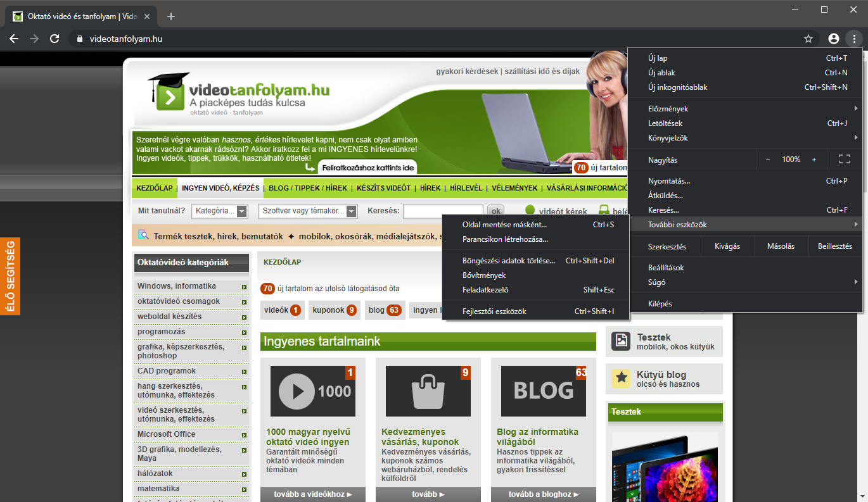The width and height of the screenshot is (868, 502).
Task: Click the szállítási idő és díjak link
Action: (542, 72)
